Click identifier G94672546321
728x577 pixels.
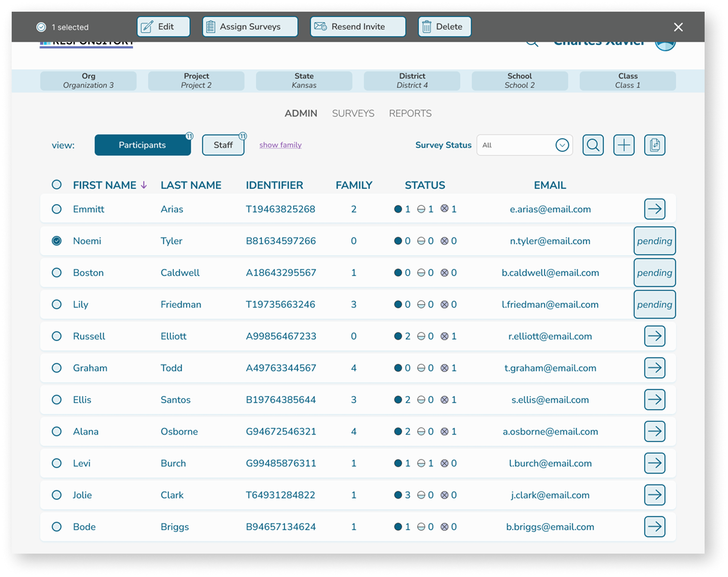click(281, 431)
